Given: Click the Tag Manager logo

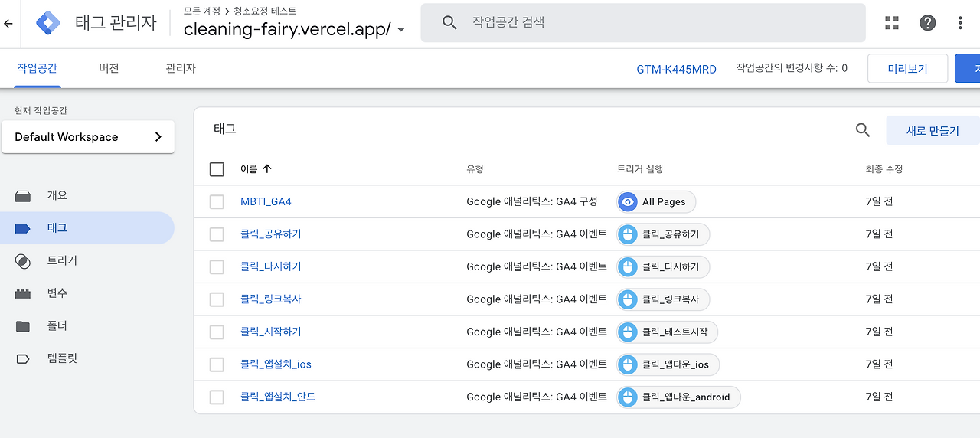Looking at the screenshot, I should [x=49, y=23].
